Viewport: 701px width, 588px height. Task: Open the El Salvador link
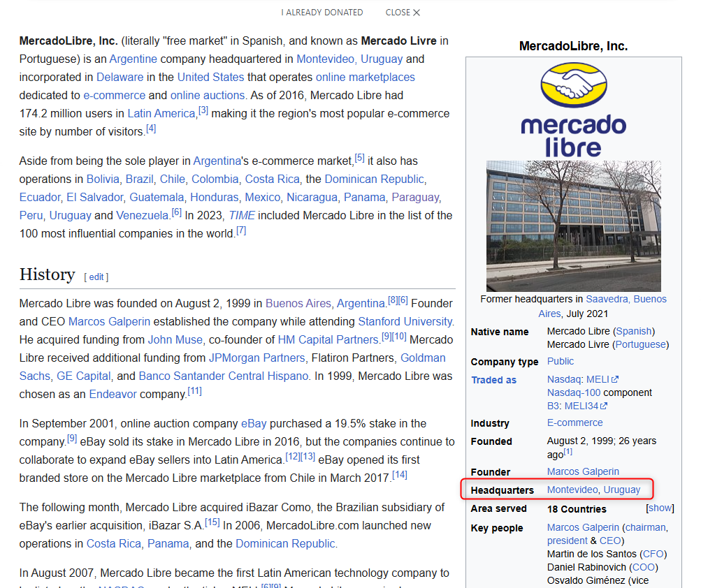click(x=95, y=198)
